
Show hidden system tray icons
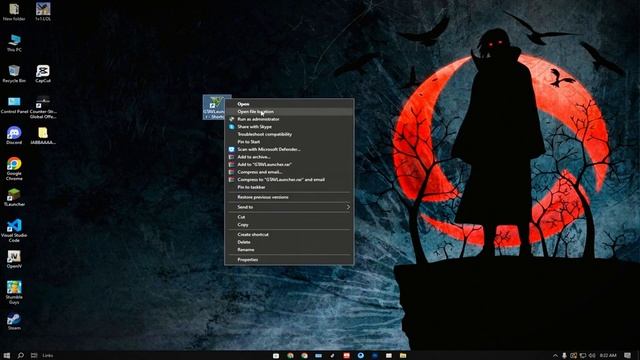coord(555,356)
